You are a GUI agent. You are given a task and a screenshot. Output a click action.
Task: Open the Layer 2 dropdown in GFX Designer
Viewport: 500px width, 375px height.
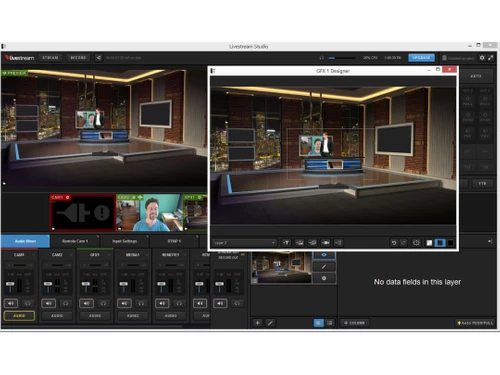pyautogui.click(x=244, y=243)
